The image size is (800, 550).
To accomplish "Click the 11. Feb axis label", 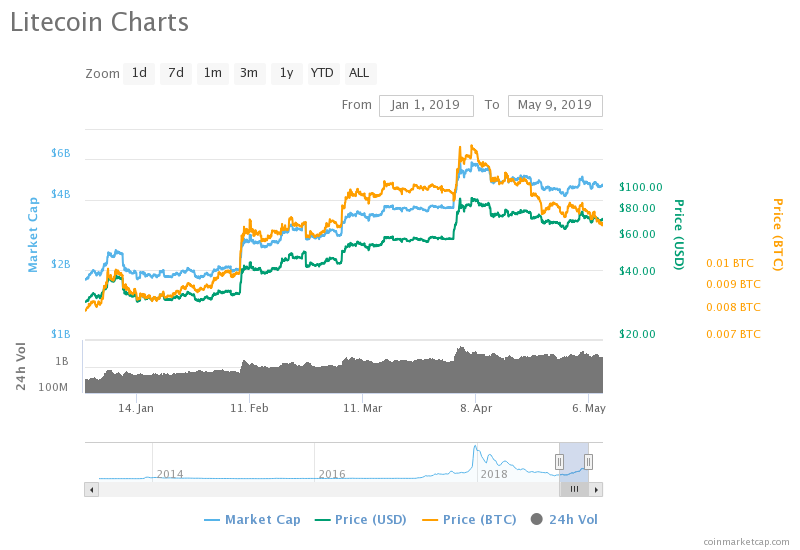I will tap(249, 409).
